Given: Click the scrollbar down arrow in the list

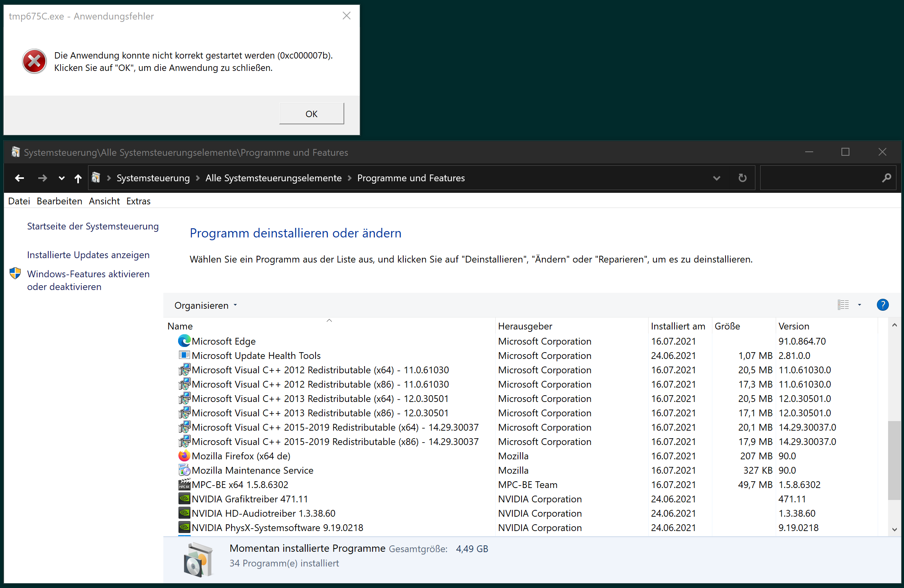Looking at the screenshot, I should (x=894, y=529).
